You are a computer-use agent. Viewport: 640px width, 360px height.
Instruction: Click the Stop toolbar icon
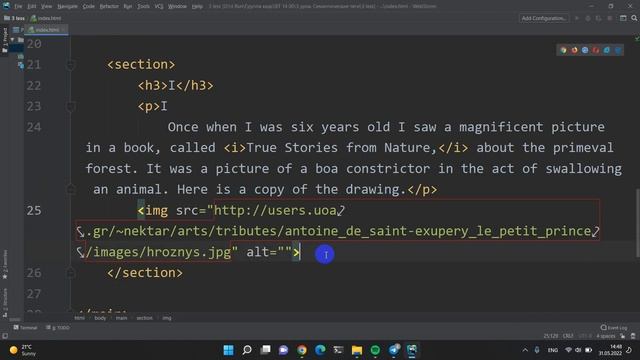609,18
